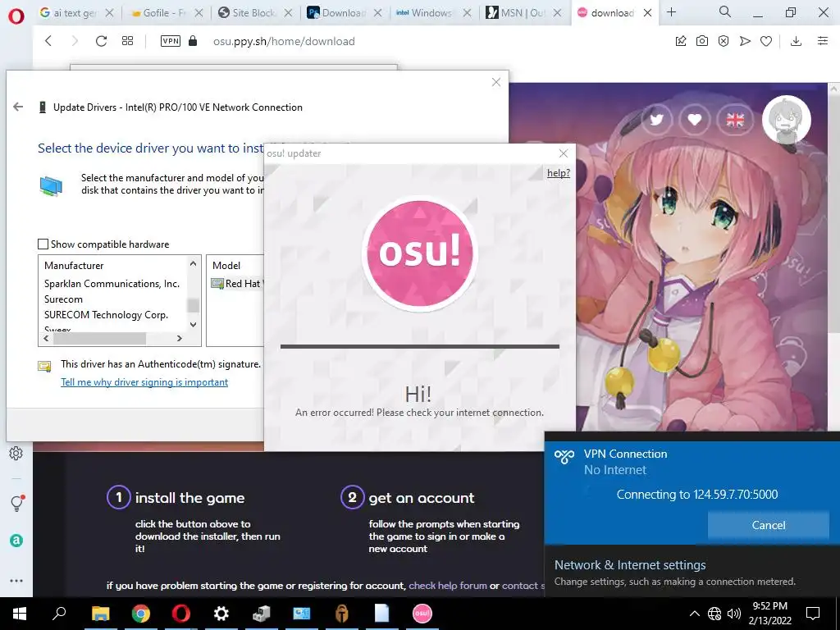Viewport: 840px width, 630px height.
Task: Open Opera sidebar settings gear
Action: (16, 453)
